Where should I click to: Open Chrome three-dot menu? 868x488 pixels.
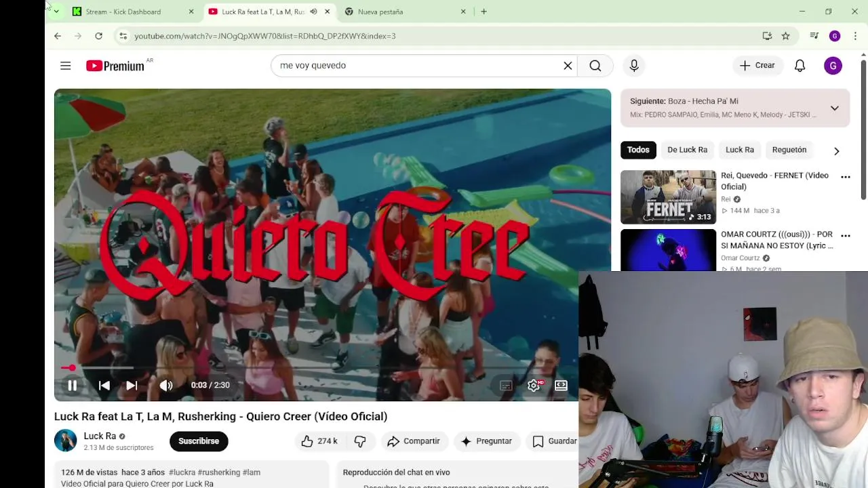(855, 36)
